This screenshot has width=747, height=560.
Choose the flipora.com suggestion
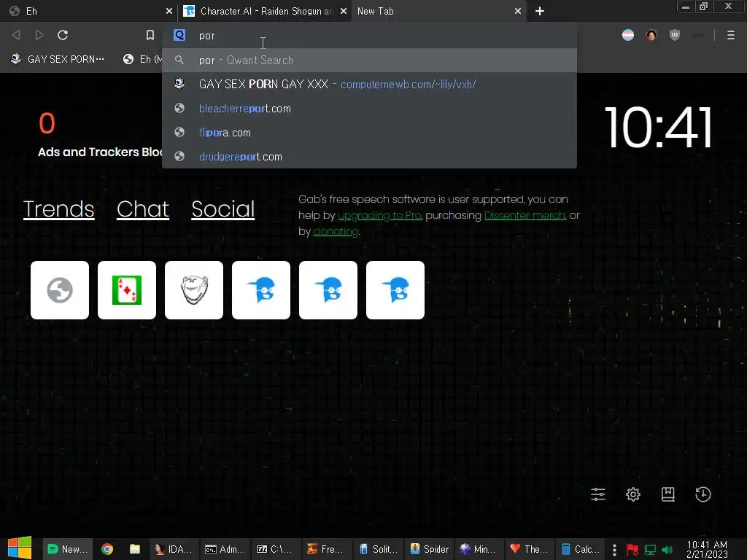tap(369, 133)
